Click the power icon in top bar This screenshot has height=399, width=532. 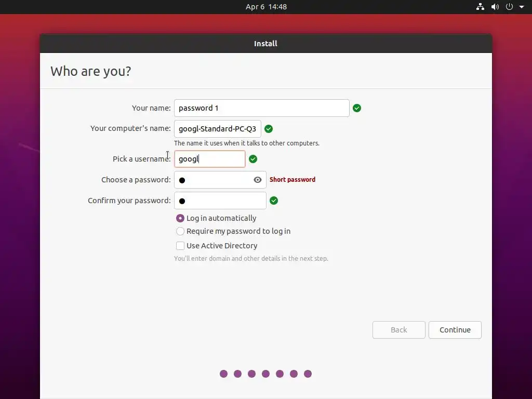(x=509, y=7)
